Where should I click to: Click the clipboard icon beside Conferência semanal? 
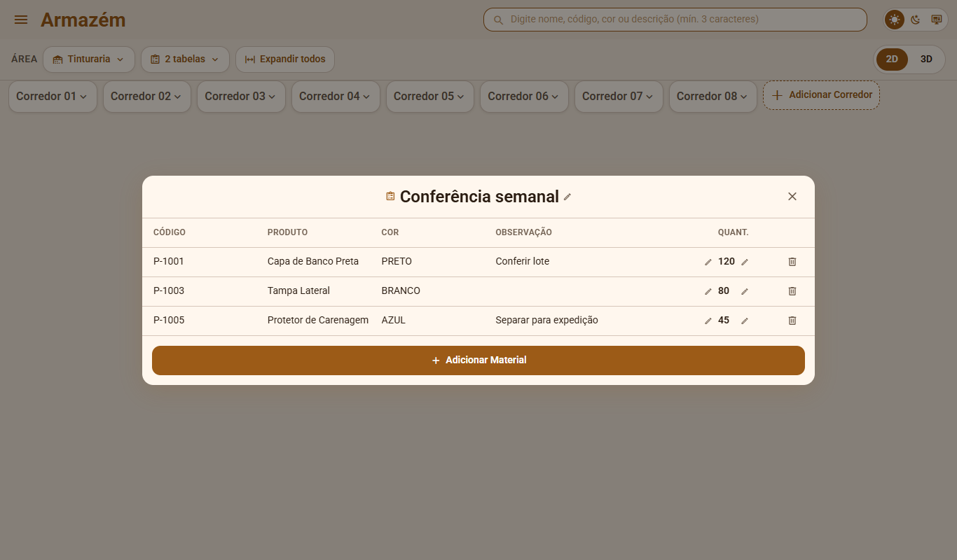[390, 197]
